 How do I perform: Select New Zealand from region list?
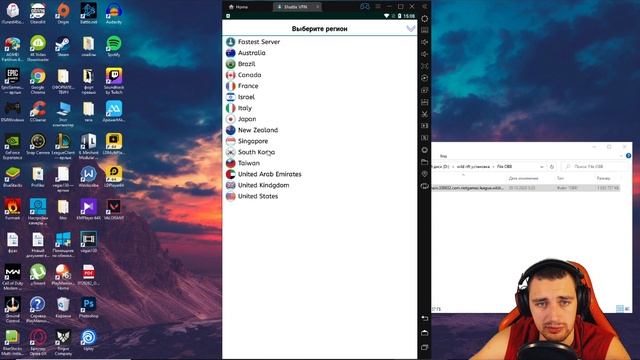tap(320, 130)
